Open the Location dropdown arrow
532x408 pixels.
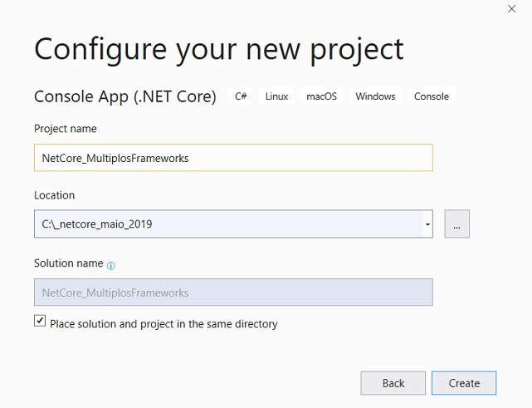[427, 224]
